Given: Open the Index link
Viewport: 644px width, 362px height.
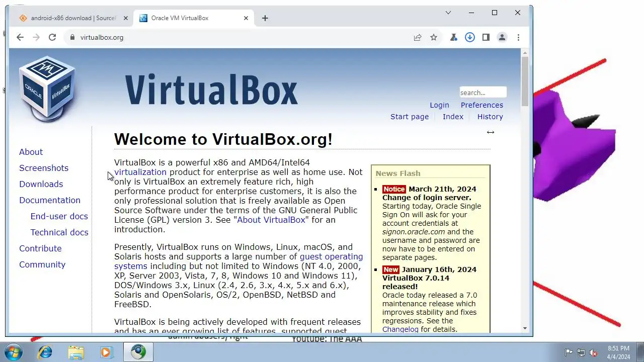Looking at the screenshot, I should point(453,117).
